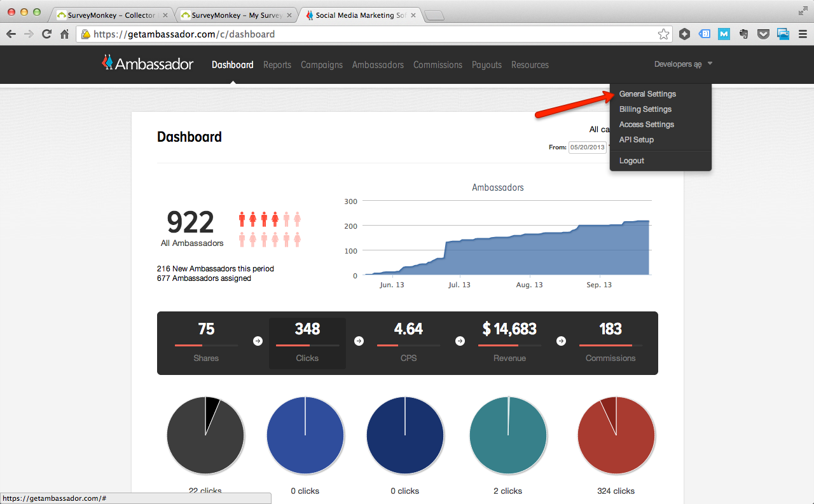Open the Campaigns navigation link
Screen dimensions: 814x504
[x=321, y=65]
